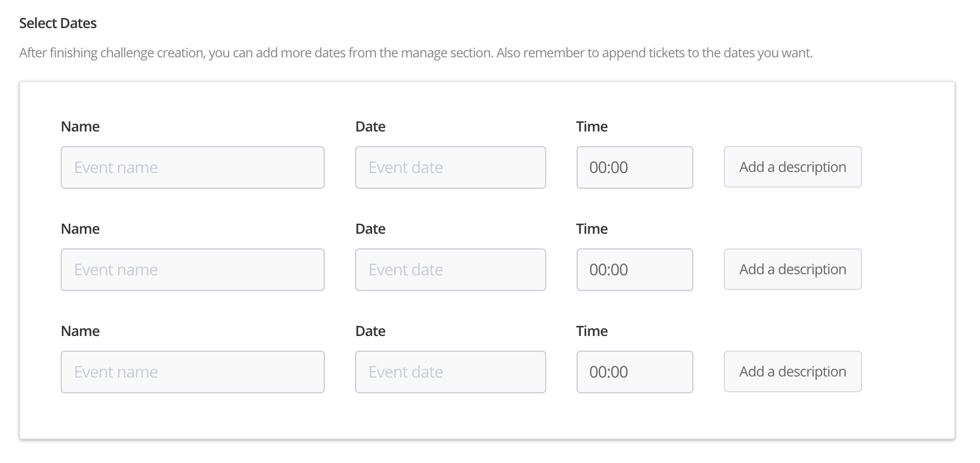The height and width of the screenshot is (463, 980).
Task: Click the Time label in first row
Action: pos(592,126)
